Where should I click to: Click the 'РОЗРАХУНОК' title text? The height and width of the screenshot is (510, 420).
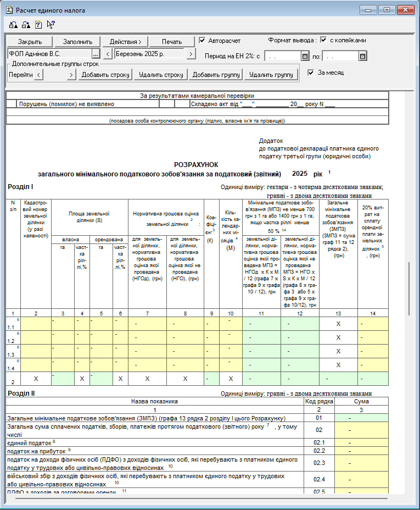[x=196, y=165]
